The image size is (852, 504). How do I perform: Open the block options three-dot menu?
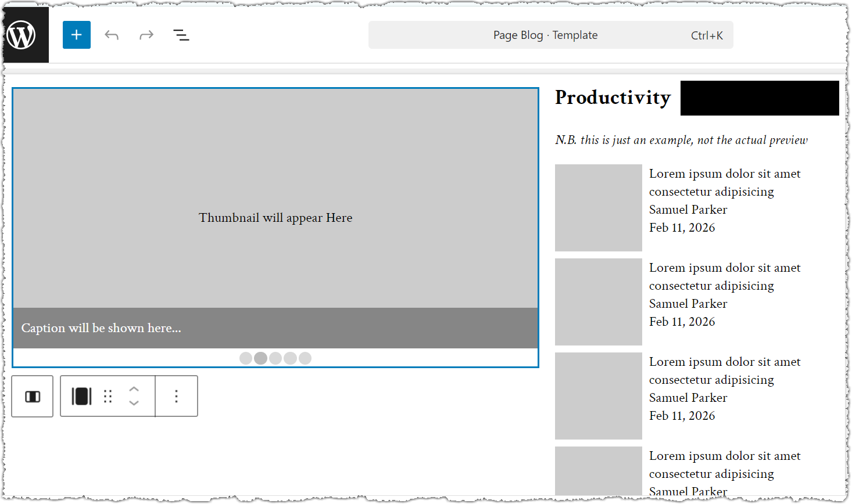tap(177, 397)
